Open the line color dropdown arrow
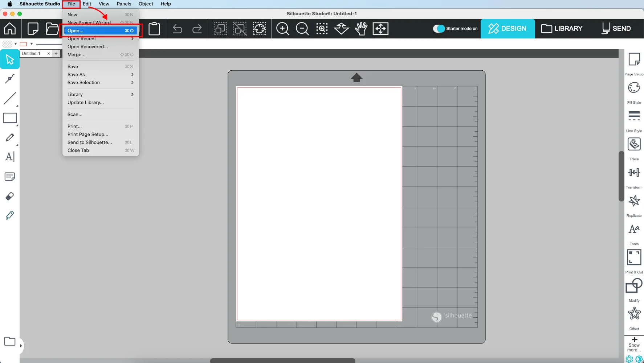Viewport: 644px width, 363px height. [x=32, y=44]
